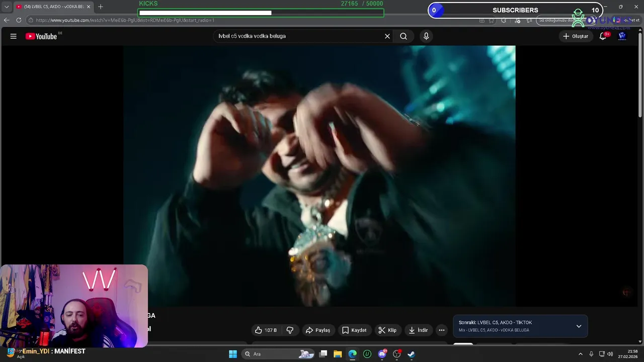This screenshot has width=644, height=362.
Task: Start voice search with the microphone
Action: (x=426, y=36)
